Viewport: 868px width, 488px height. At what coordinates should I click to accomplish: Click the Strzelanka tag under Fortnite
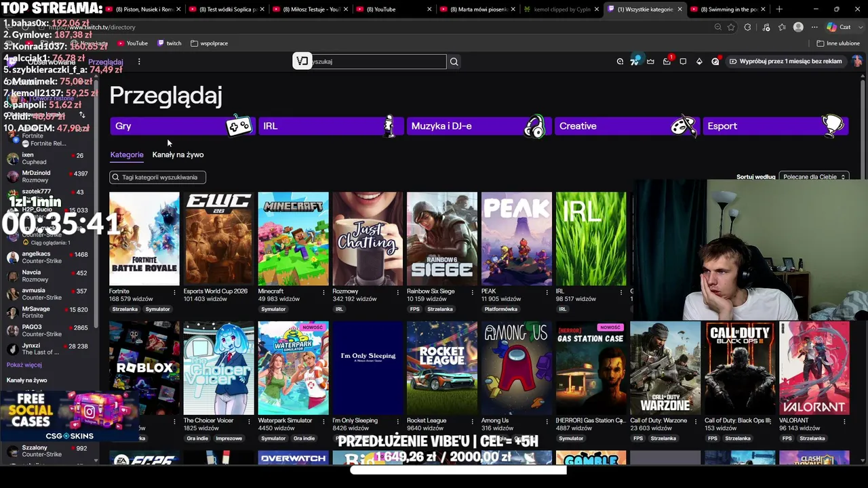click(125, 309)
